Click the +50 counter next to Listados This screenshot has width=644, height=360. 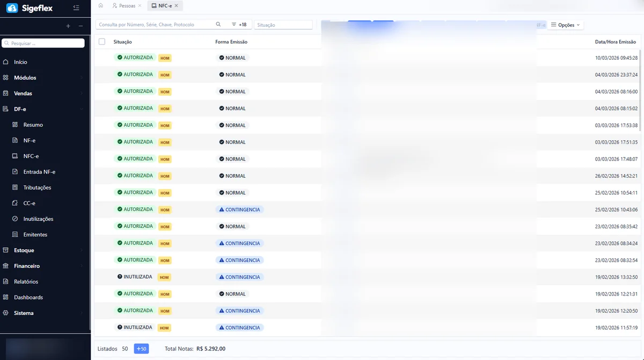click(141, 348)
